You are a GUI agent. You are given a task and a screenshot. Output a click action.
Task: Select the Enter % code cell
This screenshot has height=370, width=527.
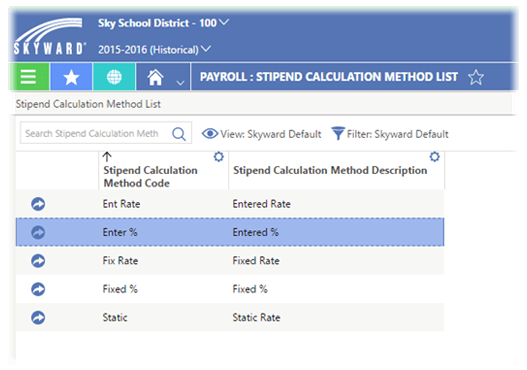(120, 232)
